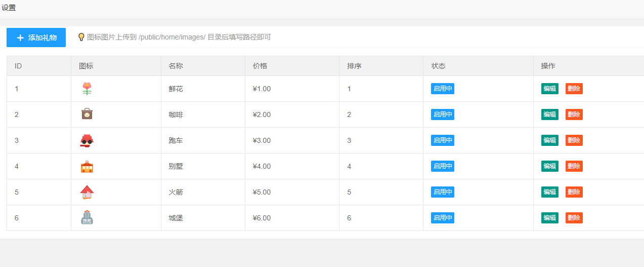Toggle 启用中 status for 城堡
Screen dimensions: 644x267
point(443,218)
